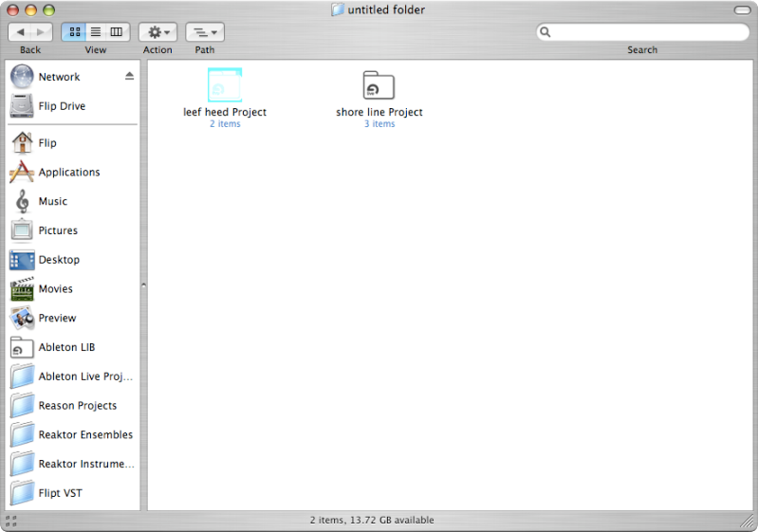Click the 'leef heed Project' file name
The height and width of the screenshot is (532, 758).
[x=225, y=112]
